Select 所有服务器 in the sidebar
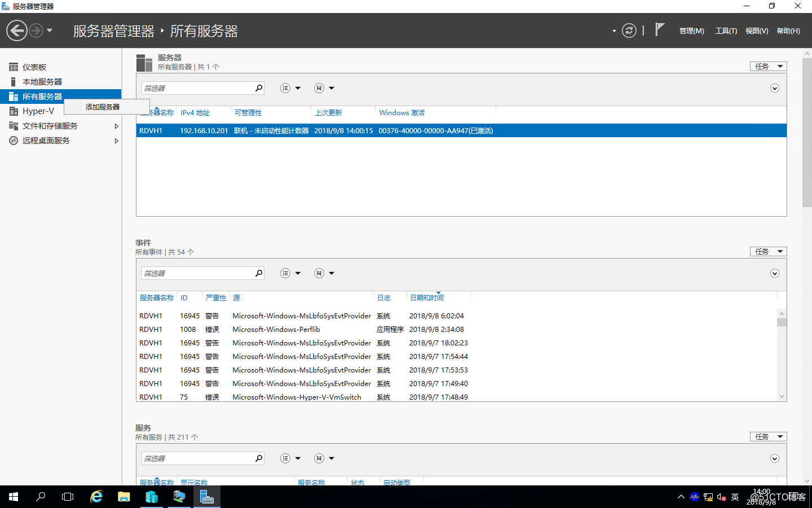The width and height of the screenshot is (812, 508). pos(61,97)
